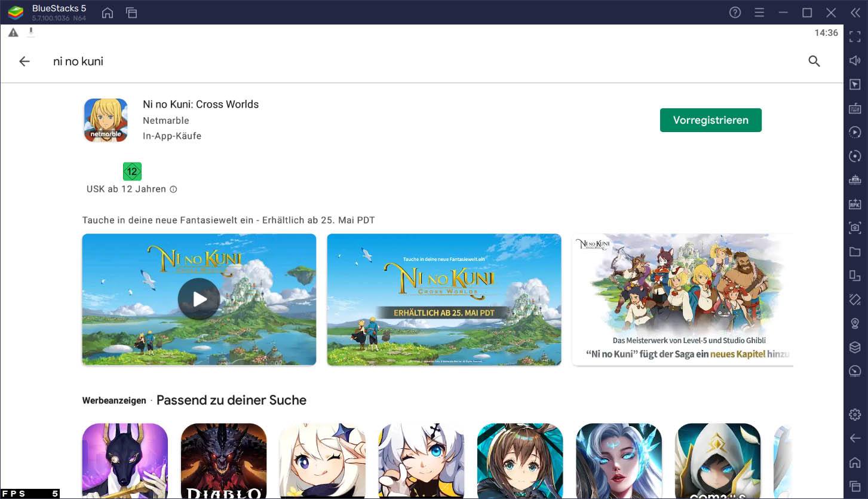Open the 'Erhältlich ab 25. Mai PDT' screenshot
Viewport: 868px width, 499px height.
tap(444, 299)
